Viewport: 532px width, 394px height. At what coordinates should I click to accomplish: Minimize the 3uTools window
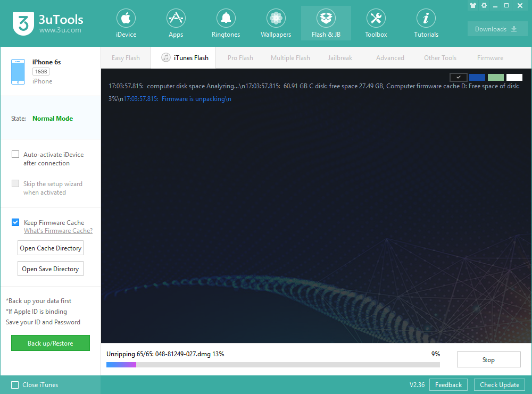click(495, 6)
